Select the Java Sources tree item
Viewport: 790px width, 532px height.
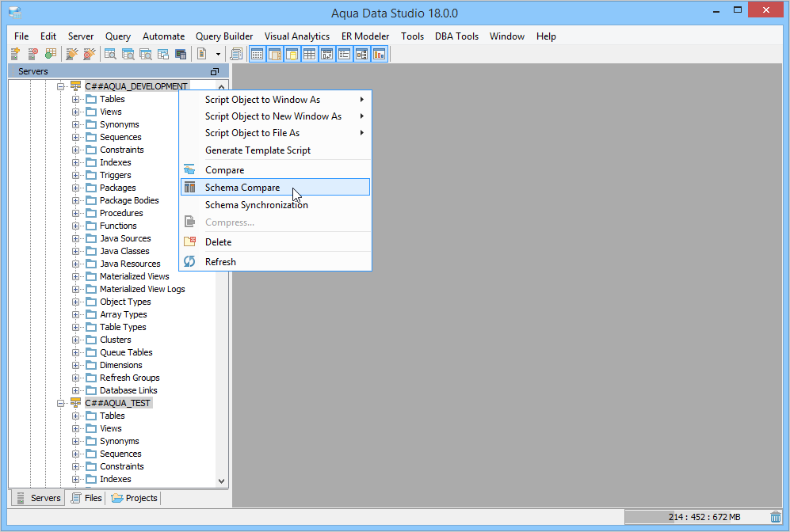[125, 238]
